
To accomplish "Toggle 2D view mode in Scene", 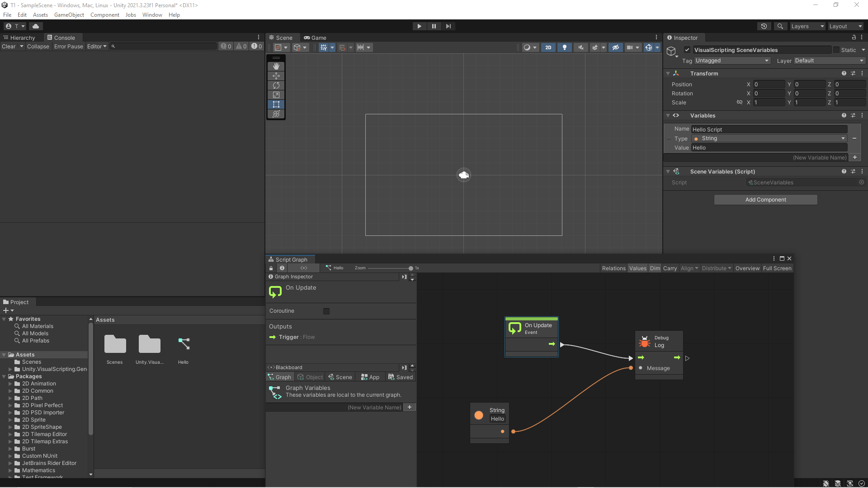I will [548, 47].
